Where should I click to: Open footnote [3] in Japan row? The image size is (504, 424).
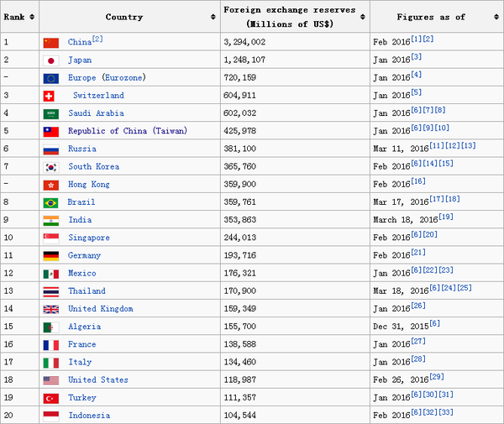click(x=417, y=57)
